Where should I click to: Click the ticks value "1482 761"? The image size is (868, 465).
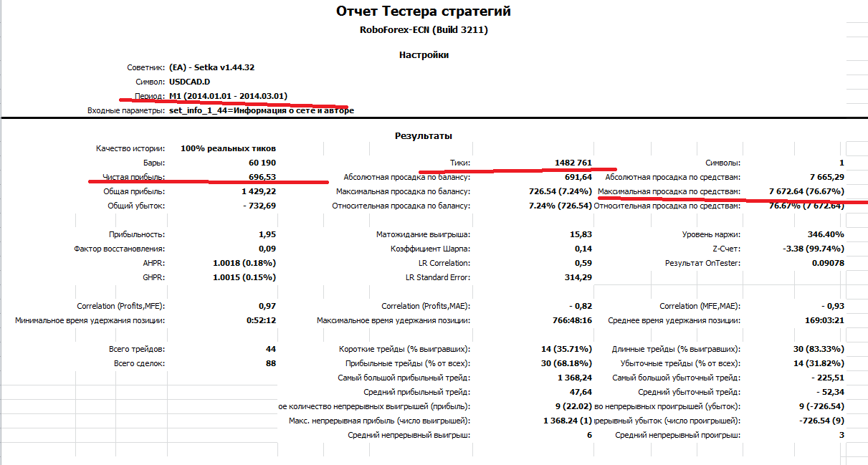tap(573, 163)
